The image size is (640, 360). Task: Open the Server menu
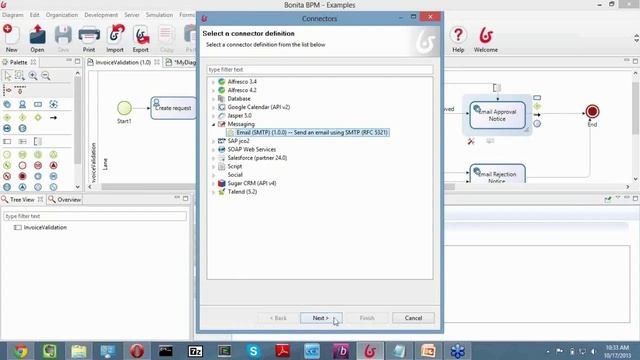[x=132, y=15]
